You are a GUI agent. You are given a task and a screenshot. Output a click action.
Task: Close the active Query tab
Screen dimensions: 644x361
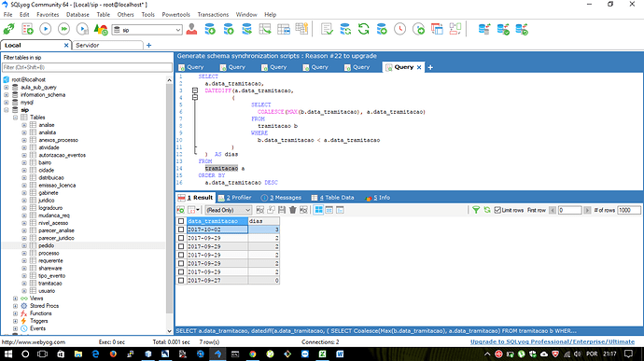(419, 67)
